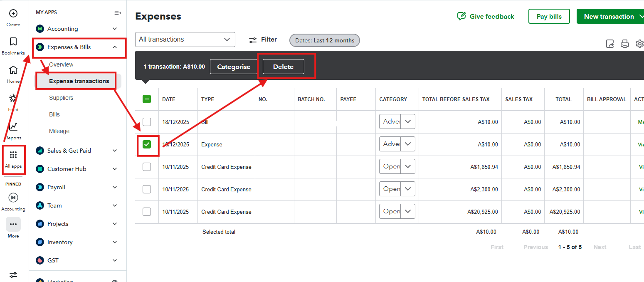
Task: Click the export list icon
Action: pyautogui.click(x=610, y=44)
